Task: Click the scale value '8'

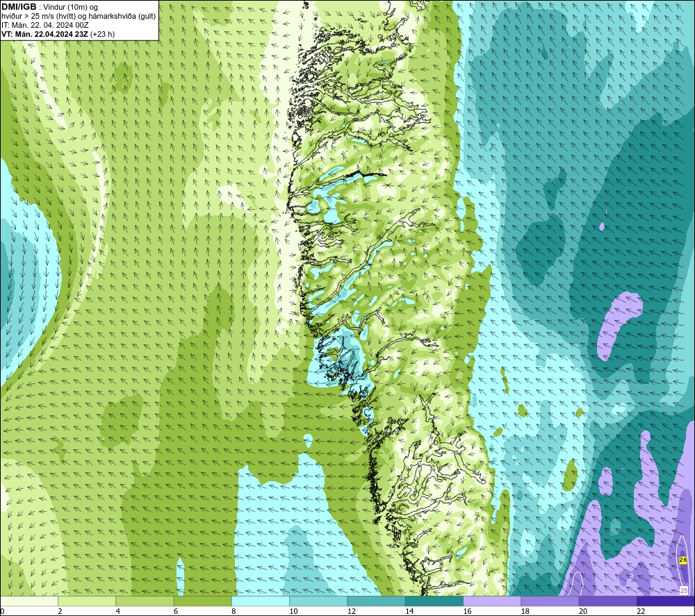Action: (234, 611)
